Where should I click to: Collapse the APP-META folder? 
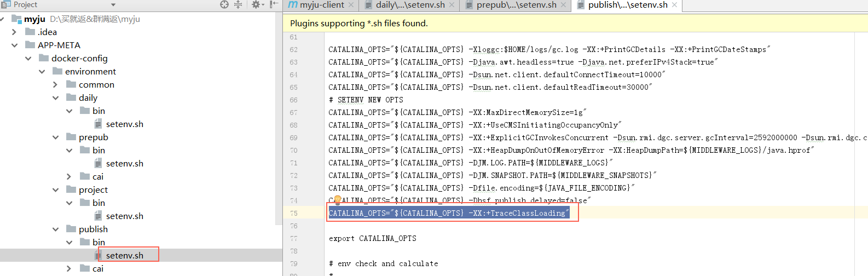[x=15, y=45]
